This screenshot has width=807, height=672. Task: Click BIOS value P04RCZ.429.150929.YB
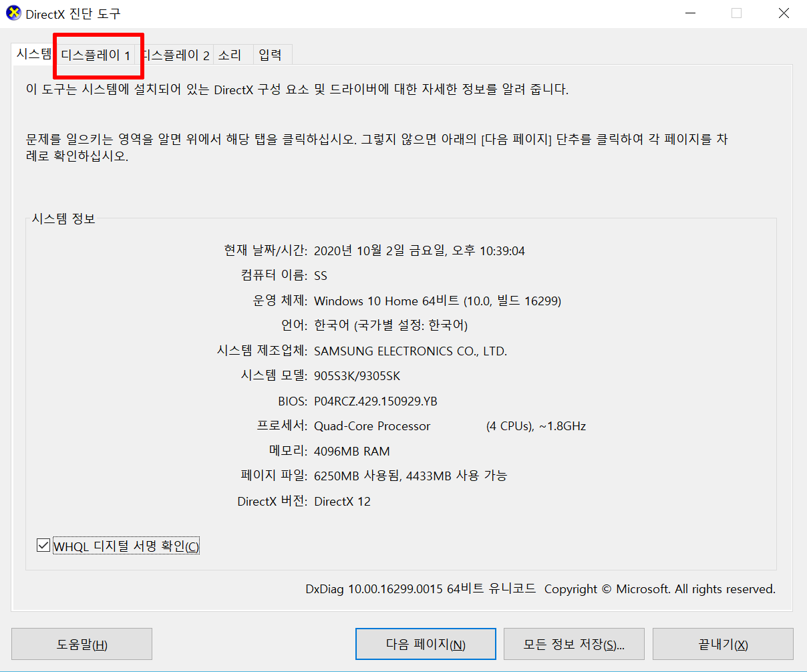click(375, 401)
